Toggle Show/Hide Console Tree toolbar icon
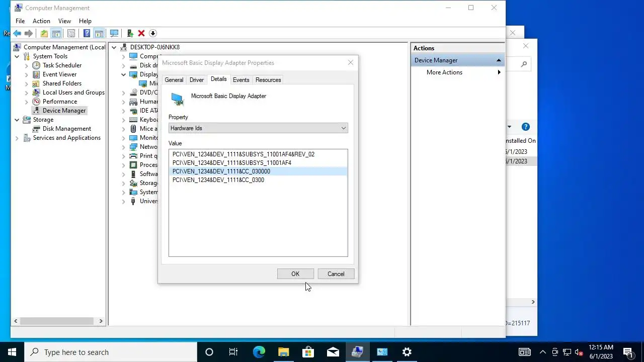The width and height of the screenshot is (644, 362). coord(56,33)
